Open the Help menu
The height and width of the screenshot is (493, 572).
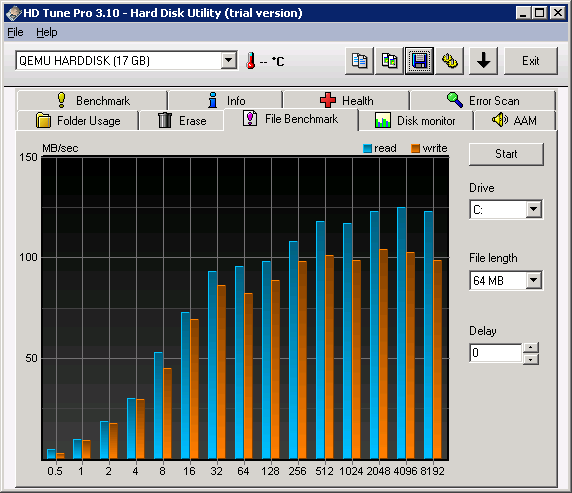[47, 32]
